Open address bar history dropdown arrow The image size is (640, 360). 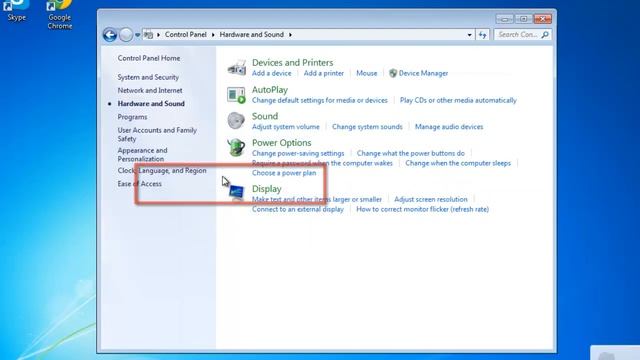click(x=469, y=35)
